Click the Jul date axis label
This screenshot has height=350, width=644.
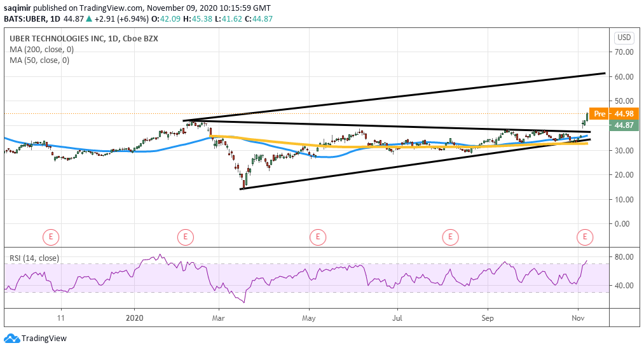click(x=397, y=318)
